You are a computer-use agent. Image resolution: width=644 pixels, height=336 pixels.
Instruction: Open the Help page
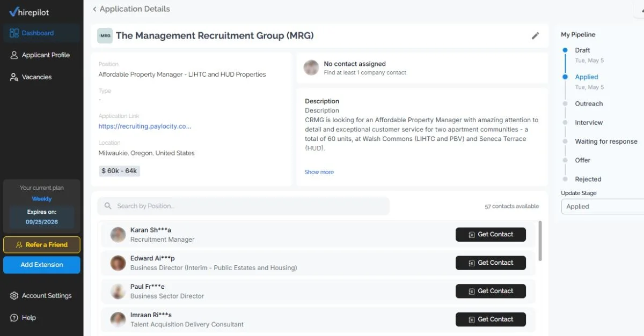(x=42, y=318)
